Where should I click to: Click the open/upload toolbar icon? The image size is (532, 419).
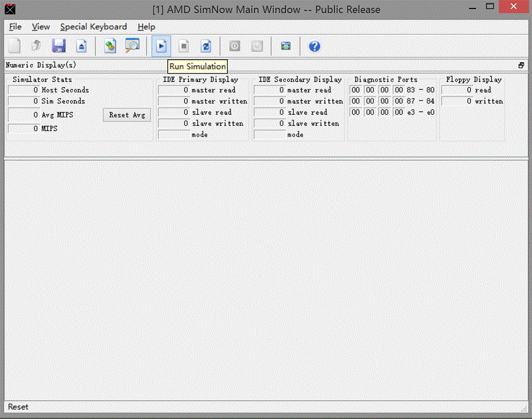pos(36,46)
